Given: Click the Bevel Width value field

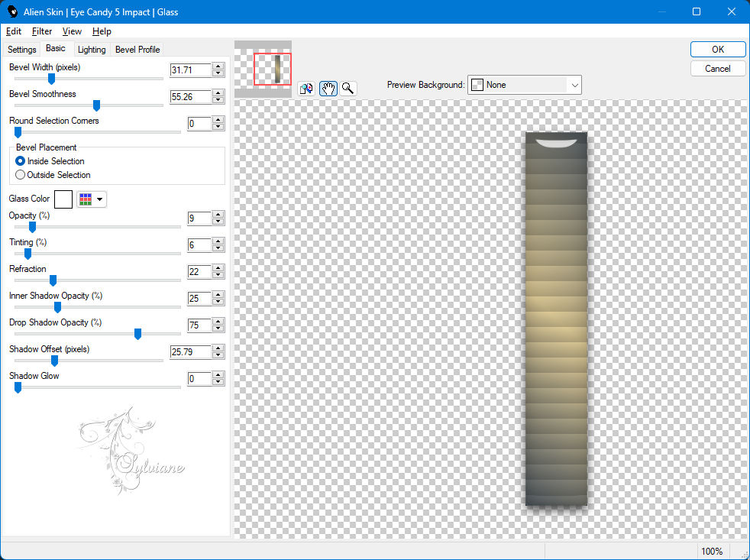Looking at the screenshot, I should pos(190,70).
